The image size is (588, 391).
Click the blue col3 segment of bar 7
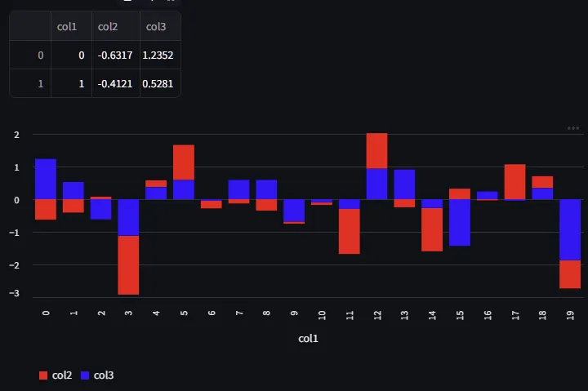[x=238, y=189]
